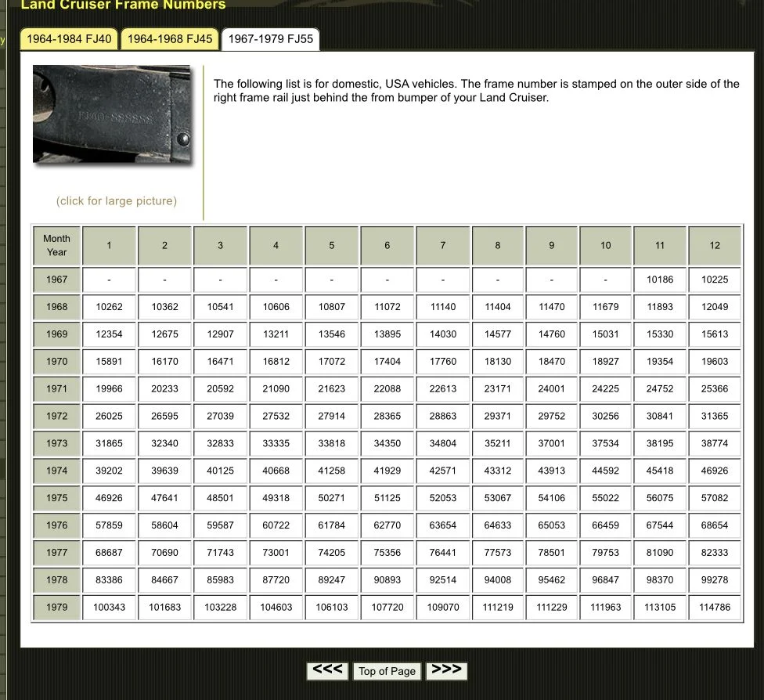This screenshot has width=764, height=700.
Task: Click frame number 100343
Action: coord(109,608)
